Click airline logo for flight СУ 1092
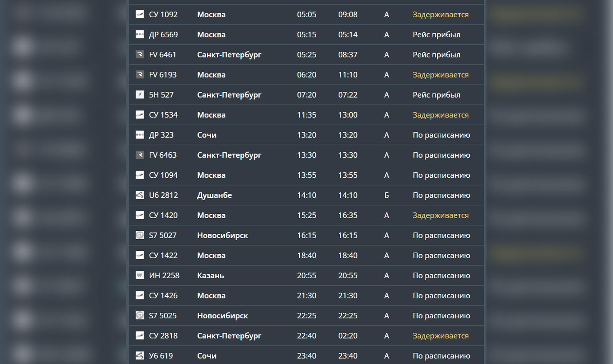 pyautogui.click(x=140, y=14)
